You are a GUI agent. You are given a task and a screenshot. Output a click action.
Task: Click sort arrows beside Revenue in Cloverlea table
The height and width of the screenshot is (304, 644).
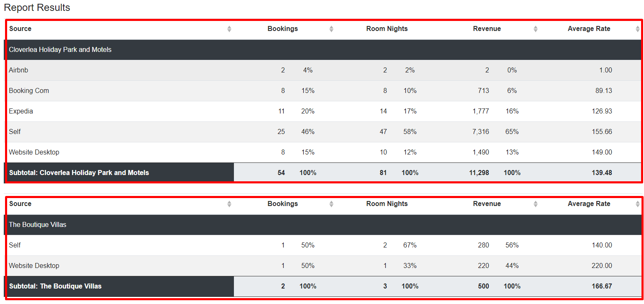pyautogui.click(x=536, y=29)
